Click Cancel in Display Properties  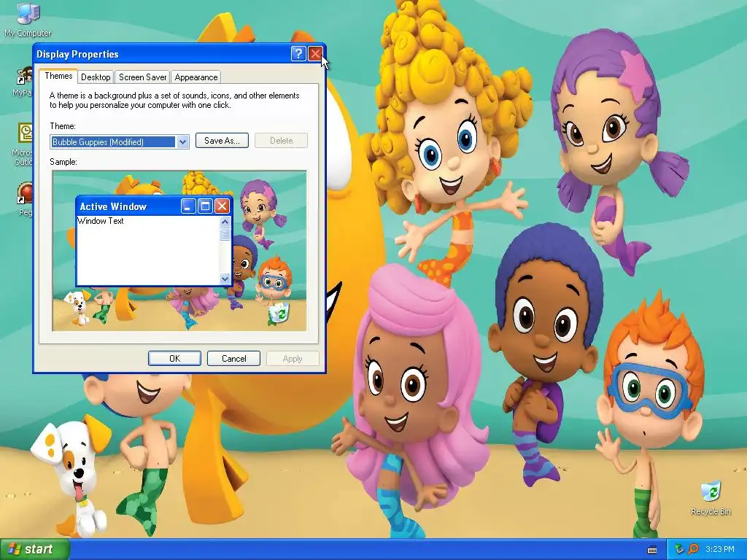click(234, 359)
